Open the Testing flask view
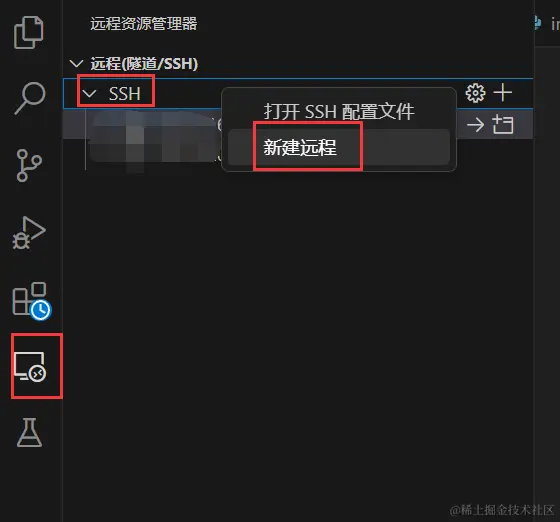 [30, 433]
